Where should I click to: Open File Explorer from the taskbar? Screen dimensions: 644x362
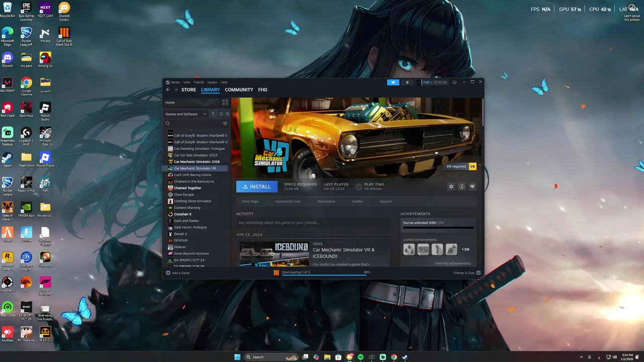tap(328, 357)
